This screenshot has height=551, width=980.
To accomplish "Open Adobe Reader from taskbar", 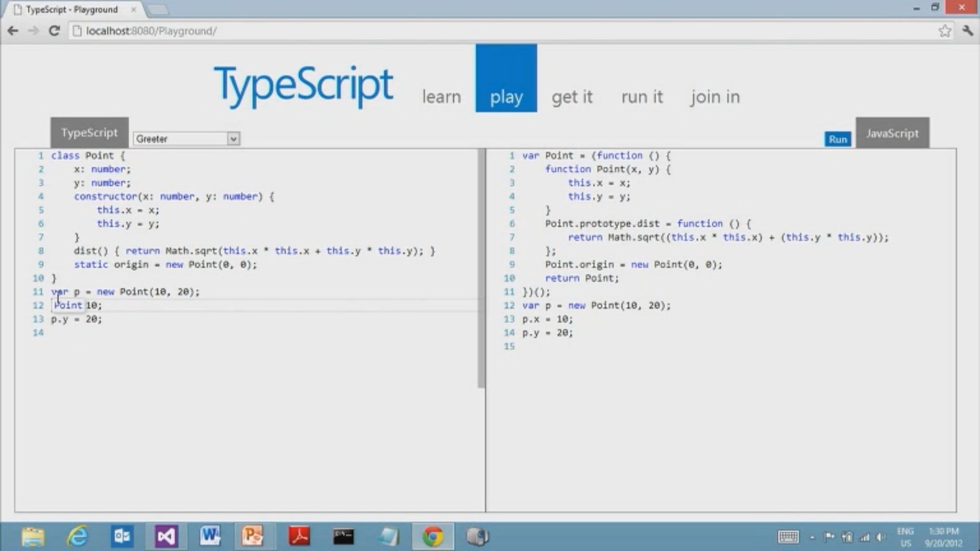I will point(300,536).
